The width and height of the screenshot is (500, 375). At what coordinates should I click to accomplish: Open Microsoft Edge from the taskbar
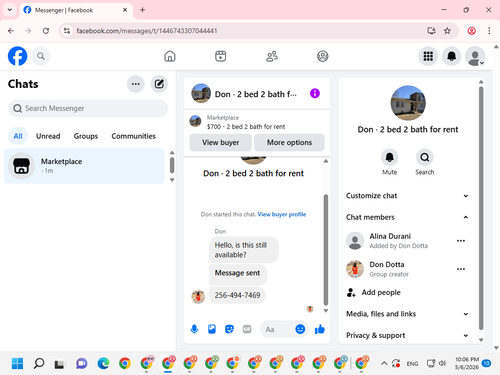point(103,363)
